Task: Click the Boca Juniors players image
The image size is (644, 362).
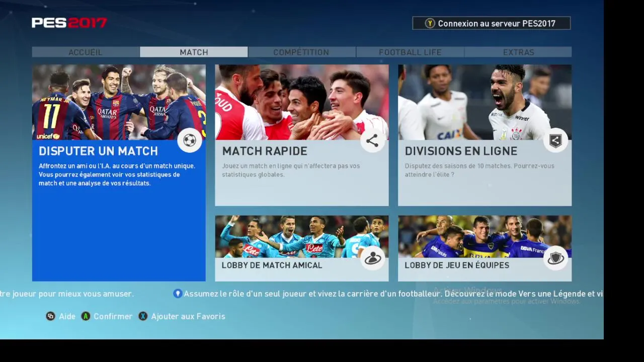Action: [485, 236]
